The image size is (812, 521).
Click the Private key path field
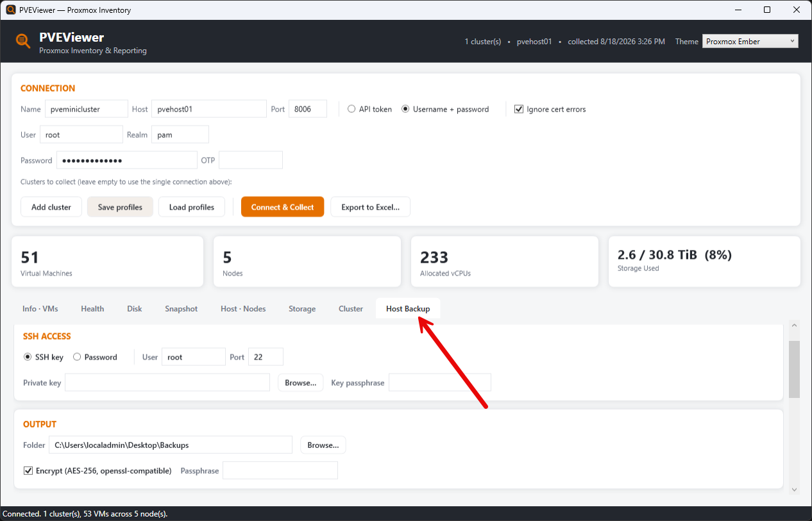tap(167, 383)
